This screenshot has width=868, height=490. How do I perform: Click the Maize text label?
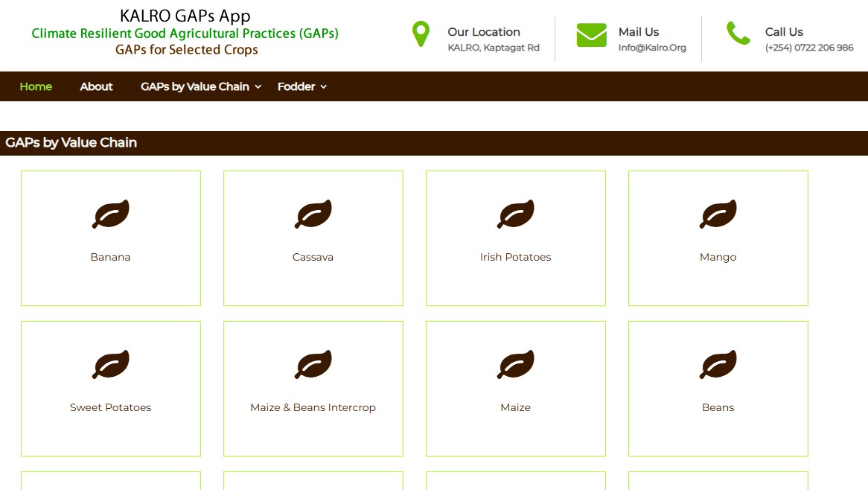tap(515, 407)
